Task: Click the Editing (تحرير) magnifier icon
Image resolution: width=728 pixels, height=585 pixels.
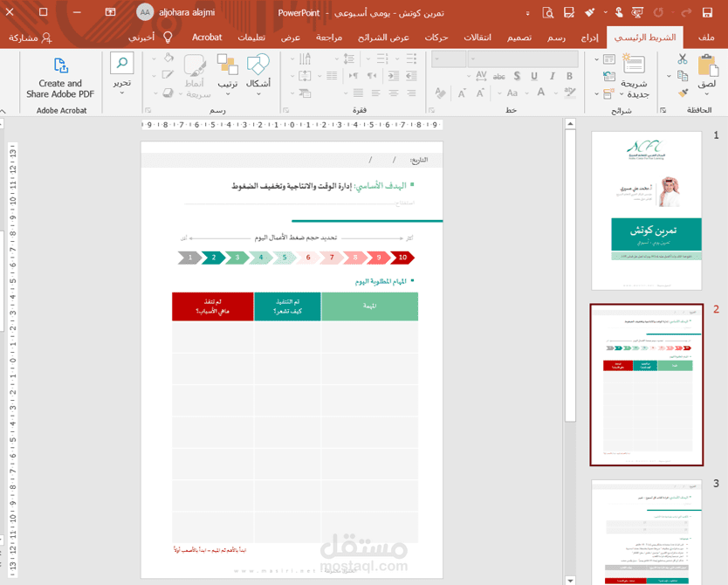Action: tap(122, 63)
